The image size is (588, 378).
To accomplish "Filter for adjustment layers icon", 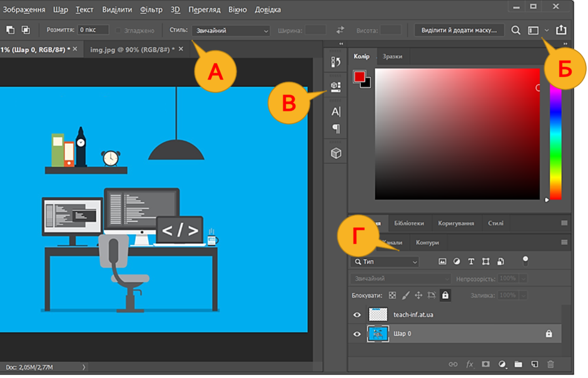I will pyautogui.click(x=457, y=262).
